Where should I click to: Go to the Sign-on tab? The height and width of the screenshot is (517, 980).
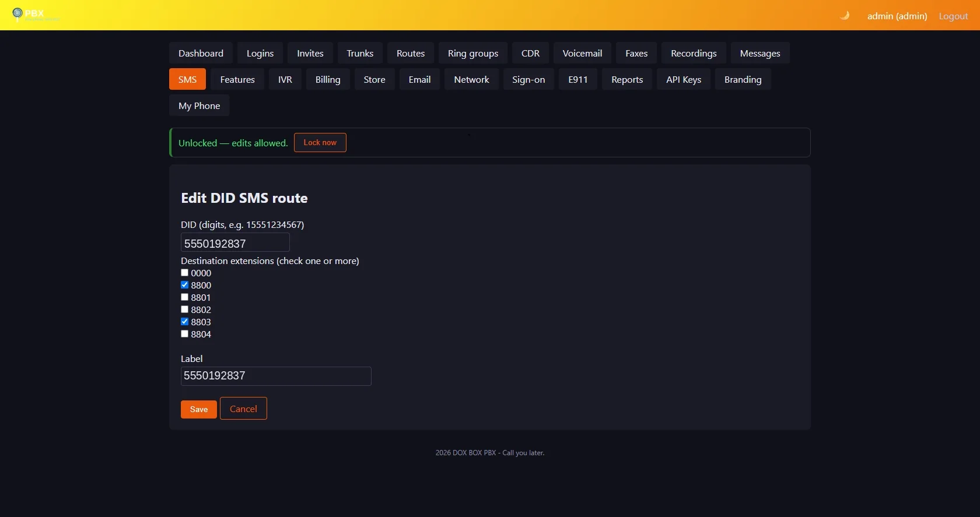tap(528, 79)
